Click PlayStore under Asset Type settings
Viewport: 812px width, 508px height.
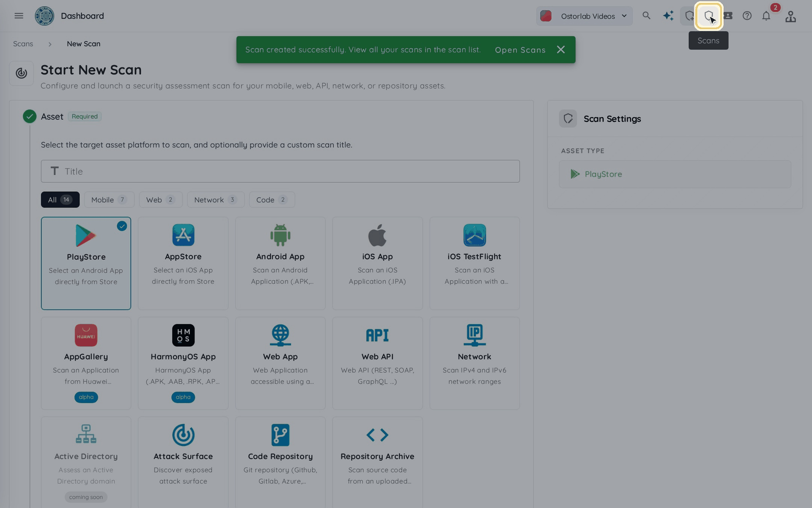pyautogui.click(x=675, y=174)
